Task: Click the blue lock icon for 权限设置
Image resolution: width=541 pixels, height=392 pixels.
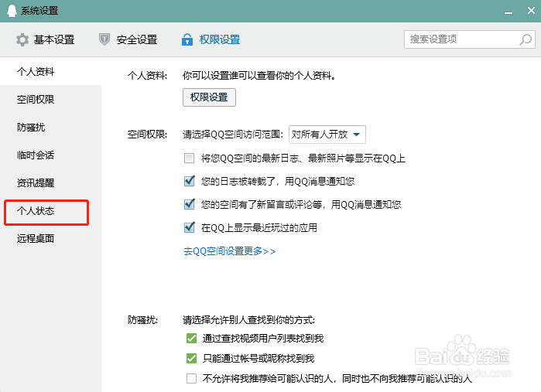Action: pyautogui.click(x=187, y=39)
